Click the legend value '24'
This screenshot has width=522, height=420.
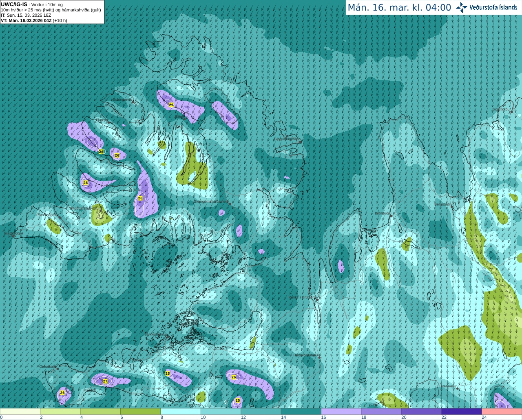484,417
